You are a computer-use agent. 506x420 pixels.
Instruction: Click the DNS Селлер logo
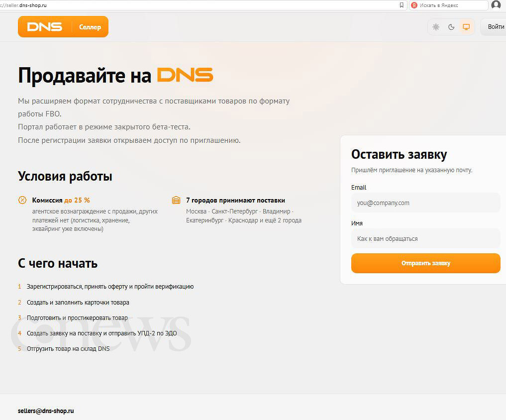[63, 27]
